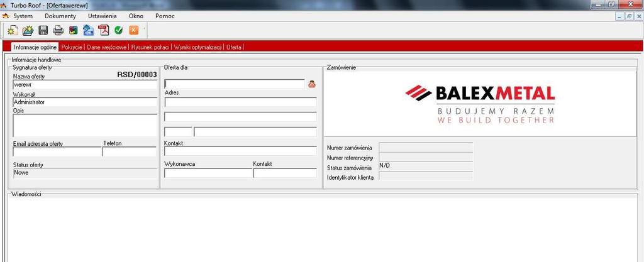Click inside the Wiadomości message area
This screenshot has height=262, width=644.
[x=323, y=229]
